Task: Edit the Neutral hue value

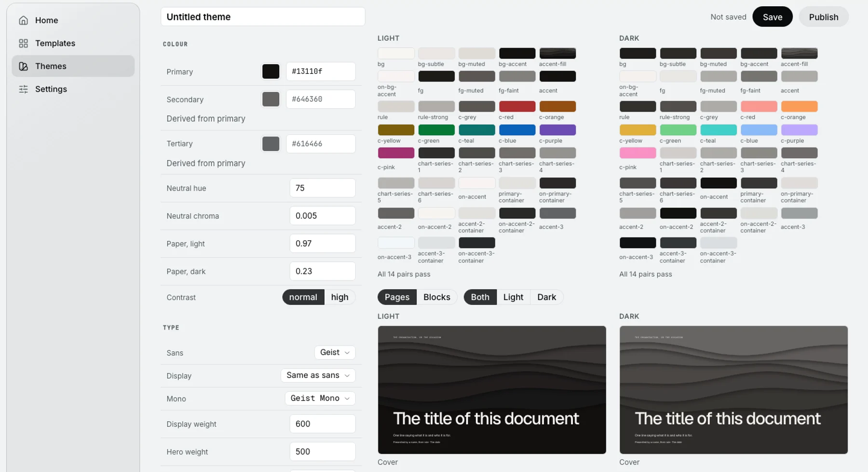Action: (323, 188)
